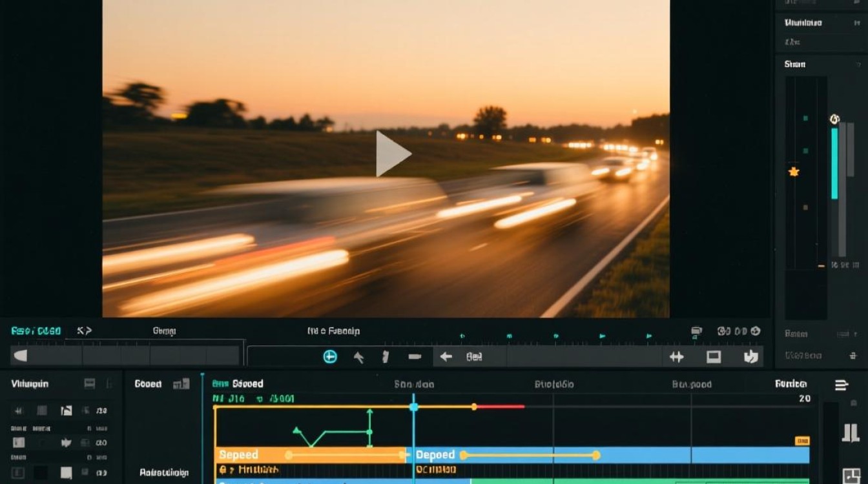Click the pause-shaped icon right of timeline
Image resolution: width=868 pixels, height=484 pixels.
851,432
